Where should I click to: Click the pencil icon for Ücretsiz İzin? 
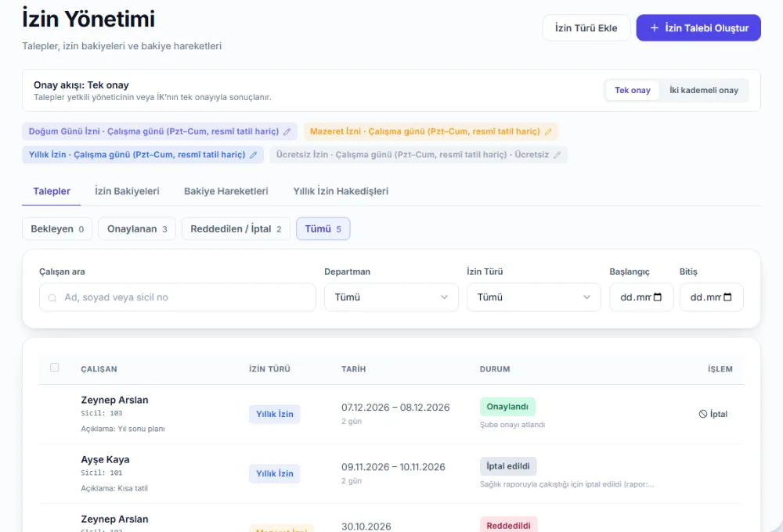tap(557, 155)
